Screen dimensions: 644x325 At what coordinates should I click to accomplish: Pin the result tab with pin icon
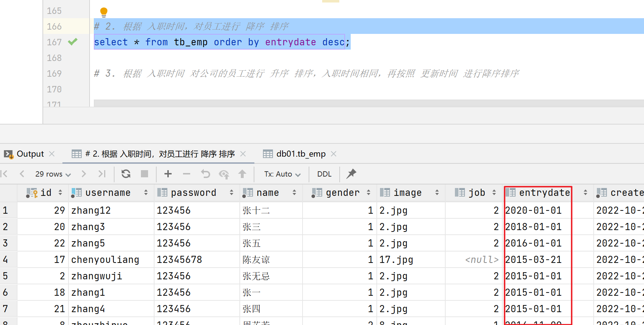coord(351,174)
